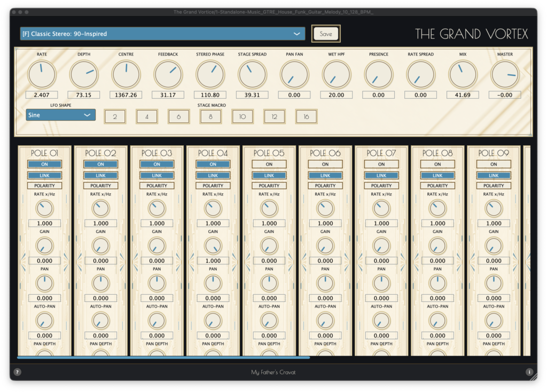Toggle Pole 02 POLARITY button

point(101,185)
